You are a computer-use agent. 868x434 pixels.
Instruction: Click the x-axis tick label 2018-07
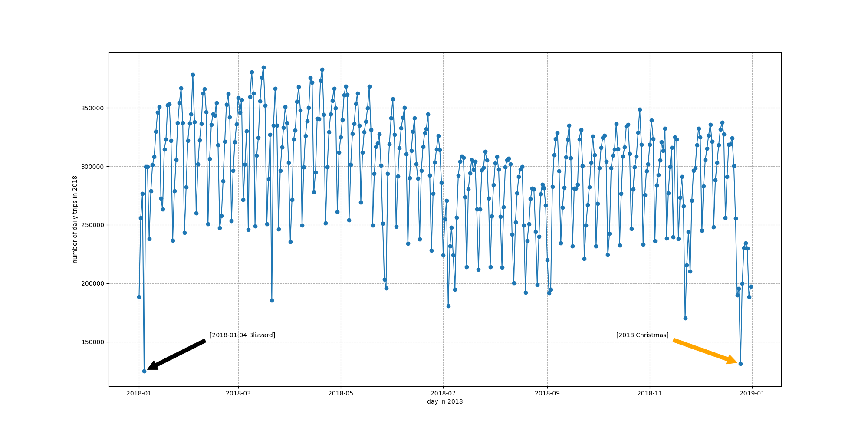coord(443,393)
